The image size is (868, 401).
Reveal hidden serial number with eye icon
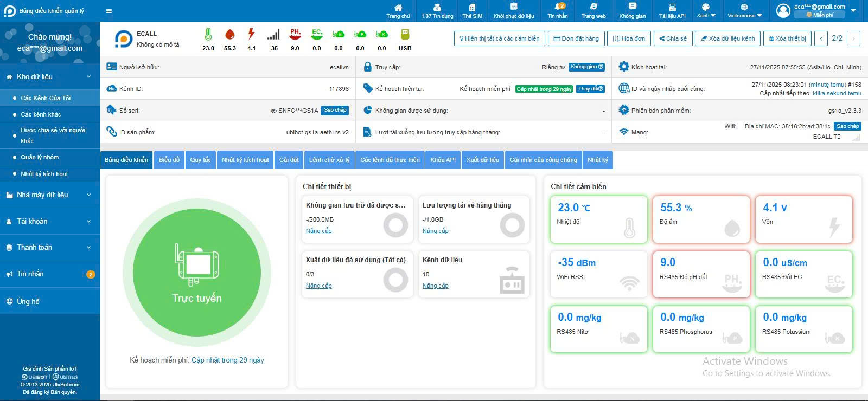[273, 111]
